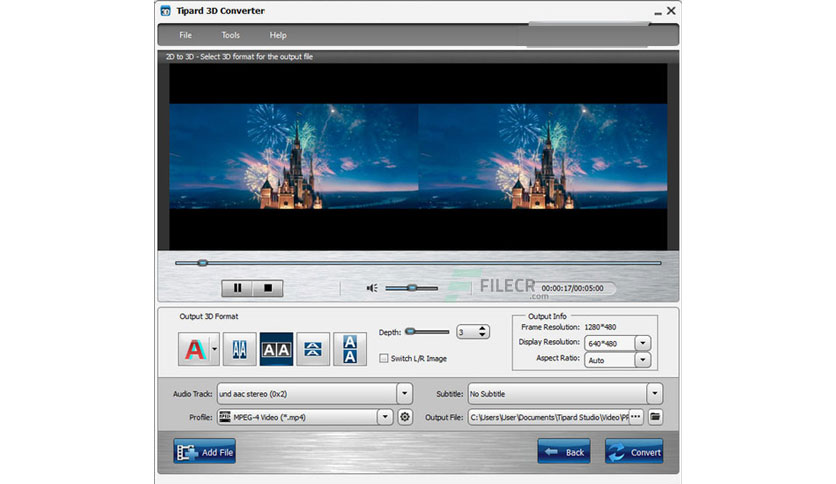The height and width of the screenshot is (484, 836).
Task: Expand the Audio Track dropdown
Action: (404, 394)
